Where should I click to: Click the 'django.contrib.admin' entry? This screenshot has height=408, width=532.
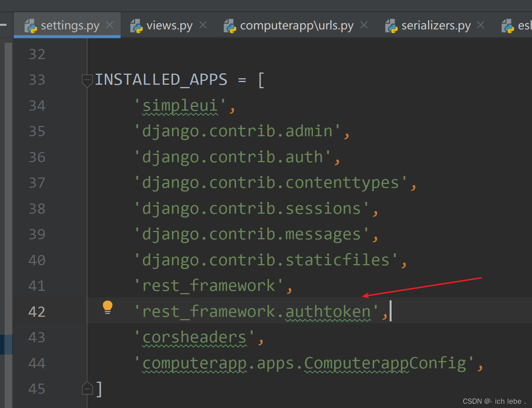tap(237, 131)
